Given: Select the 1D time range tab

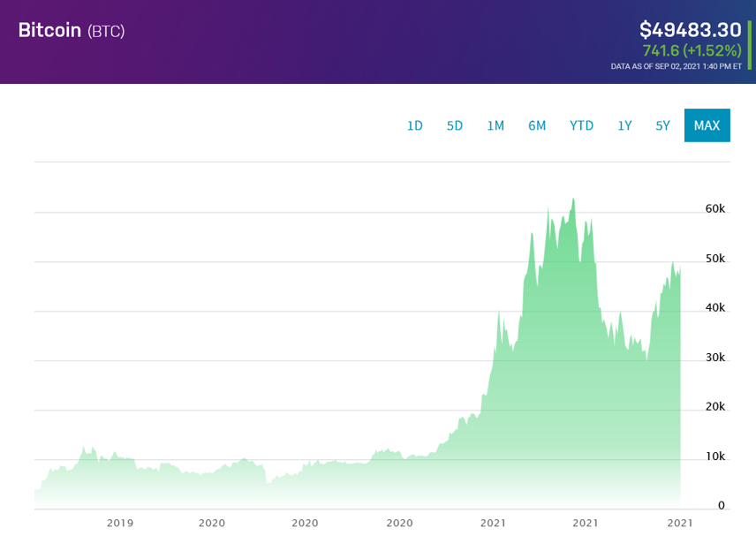Looking at the screenshot, I should 414,125.
